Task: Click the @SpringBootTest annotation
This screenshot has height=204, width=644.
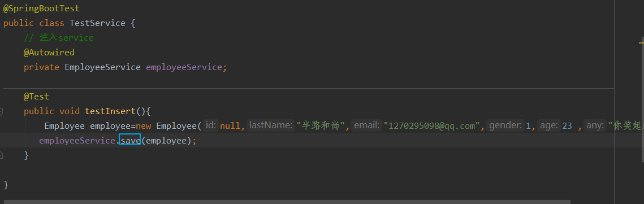Action: [x=41, y=8]
